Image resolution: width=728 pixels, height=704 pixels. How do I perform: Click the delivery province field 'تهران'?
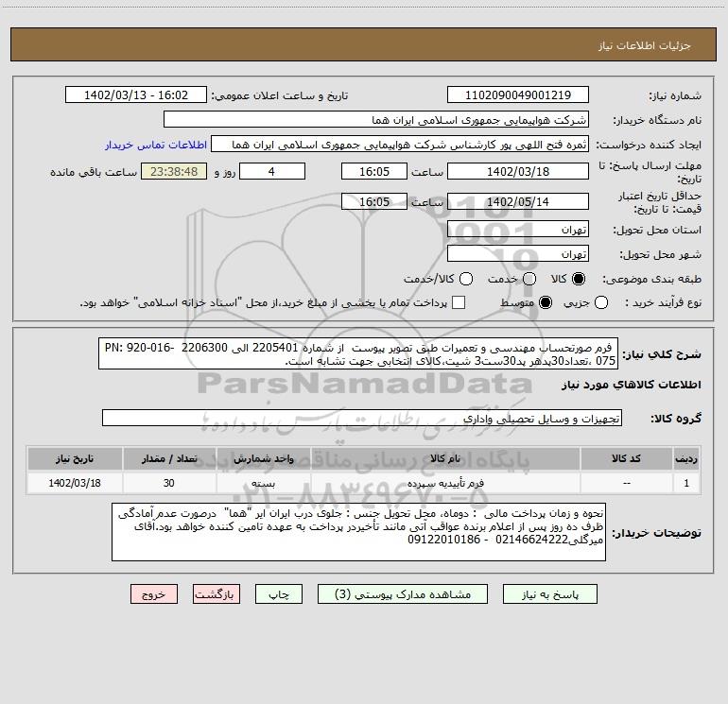517,230
